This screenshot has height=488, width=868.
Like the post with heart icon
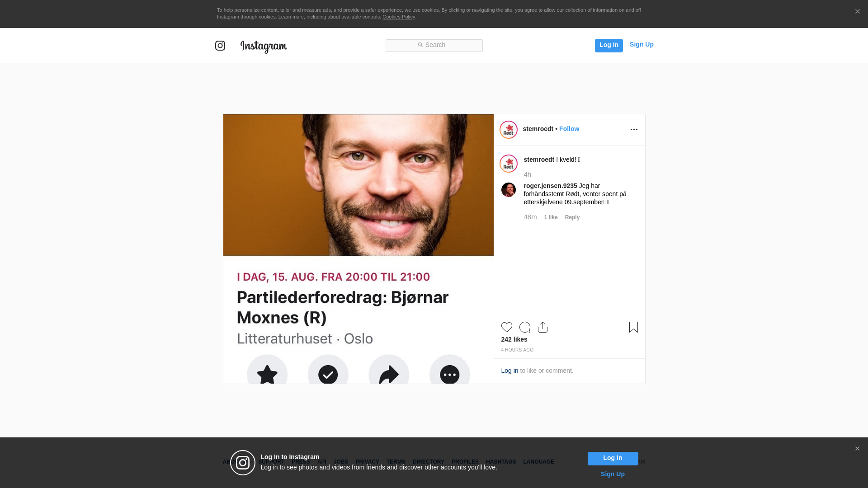coord(507,327)
